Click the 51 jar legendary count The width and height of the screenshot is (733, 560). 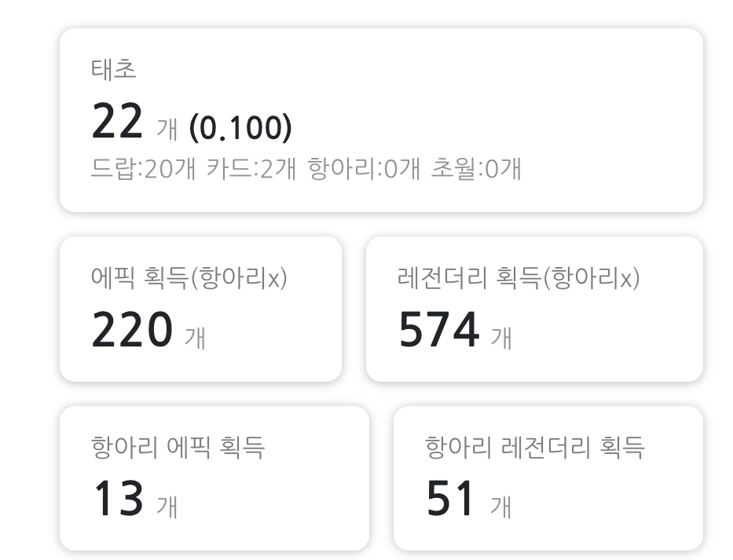451,500
